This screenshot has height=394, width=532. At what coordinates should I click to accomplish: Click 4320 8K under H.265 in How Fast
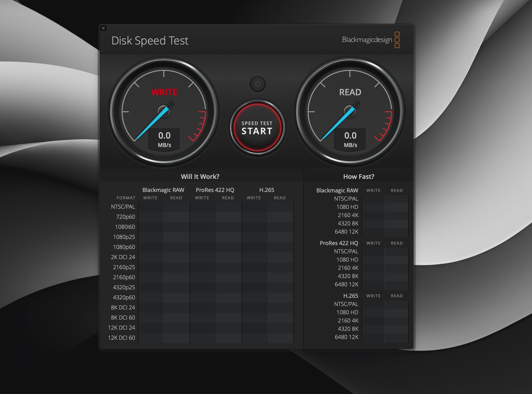[x=348, y=329]
